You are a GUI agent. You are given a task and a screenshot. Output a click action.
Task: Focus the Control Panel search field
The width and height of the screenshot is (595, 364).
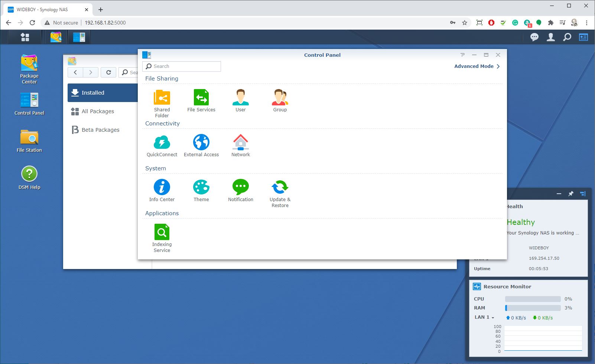[x=182, y=66]
